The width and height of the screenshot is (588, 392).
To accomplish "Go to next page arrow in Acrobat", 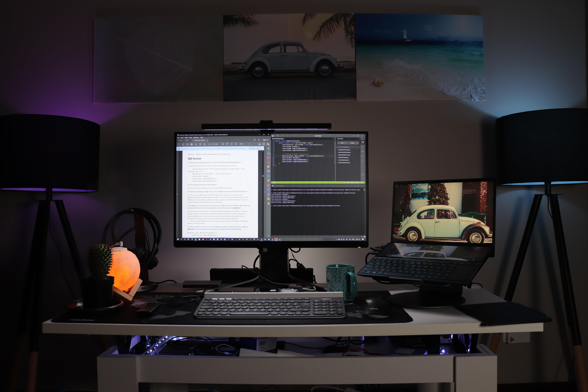I will pyautogui.click(x=205, y=144).
